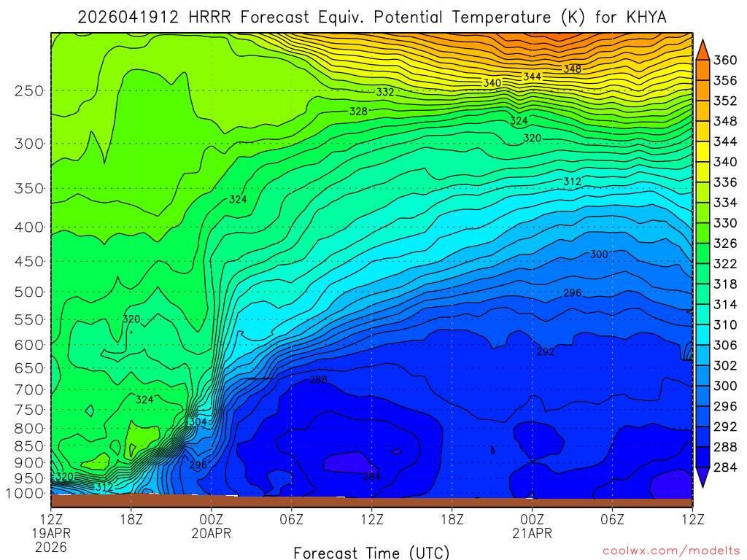The image size is (747, 560).
Task: Click the 332 contour label
Action: click(385, 92)
